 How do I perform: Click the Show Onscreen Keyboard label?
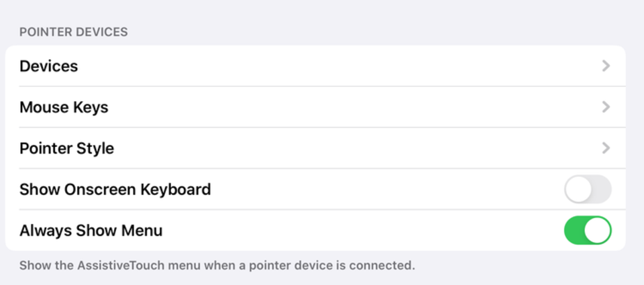[x=115, y=189]
